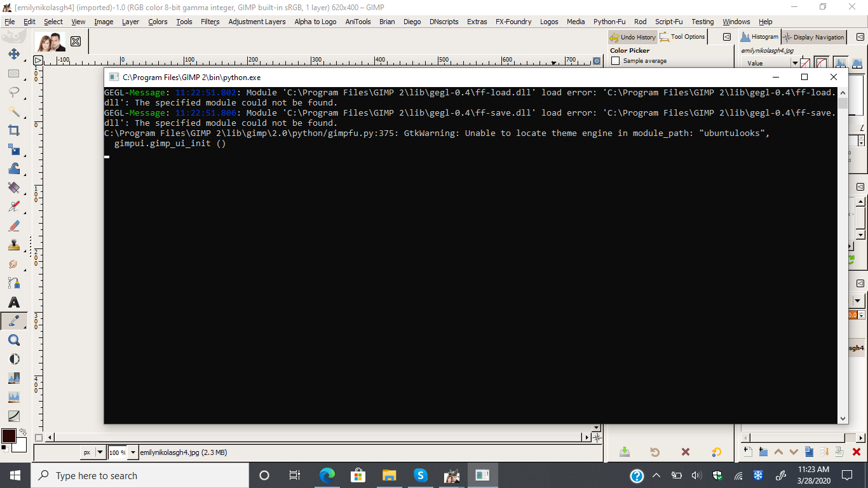Open the Python-Fu menu
868x488 pixels.
coord(609,22)
